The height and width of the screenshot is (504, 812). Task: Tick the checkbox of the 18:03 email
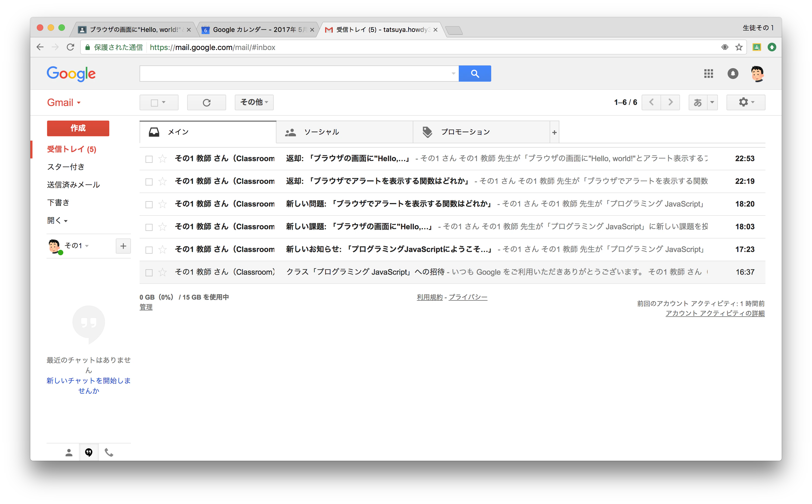click(149, 227)
